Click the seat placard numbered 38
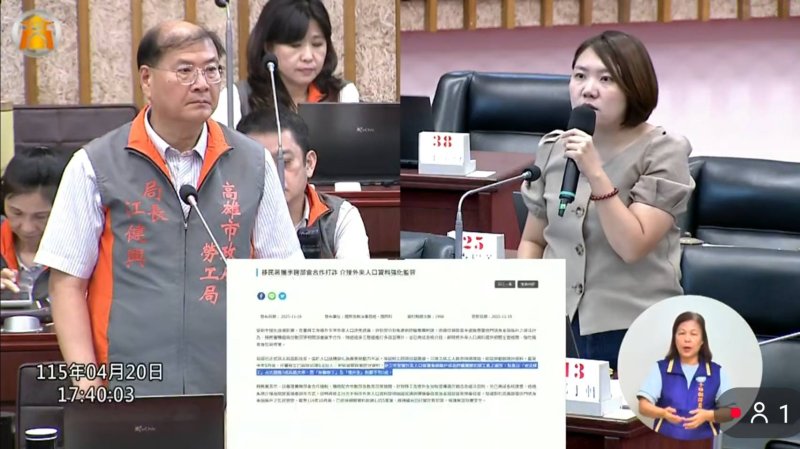 coord(445,153)
